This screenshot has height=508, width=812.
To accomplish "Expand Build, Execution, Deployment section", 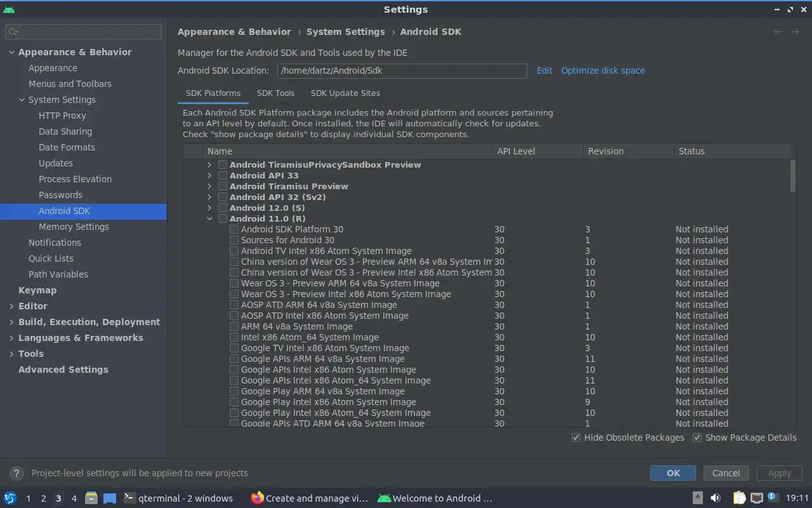I will point(11,322).
